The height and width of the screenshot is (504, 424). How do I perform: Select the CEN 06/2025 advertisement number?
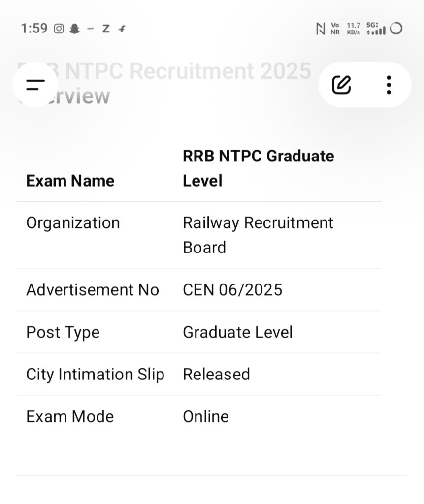pyautogui.click(x=232, y=290)
